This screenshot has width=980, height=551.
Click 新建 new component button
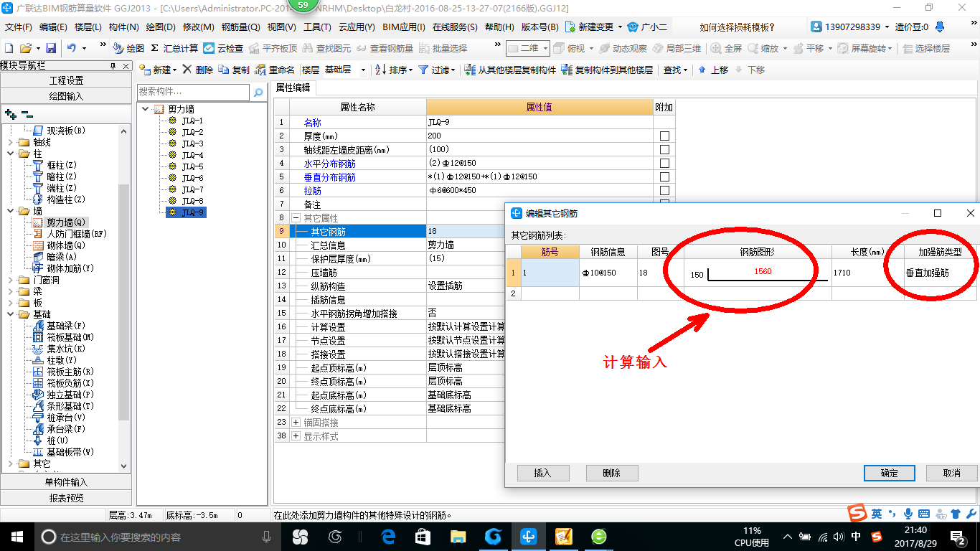tap(157, 70)
